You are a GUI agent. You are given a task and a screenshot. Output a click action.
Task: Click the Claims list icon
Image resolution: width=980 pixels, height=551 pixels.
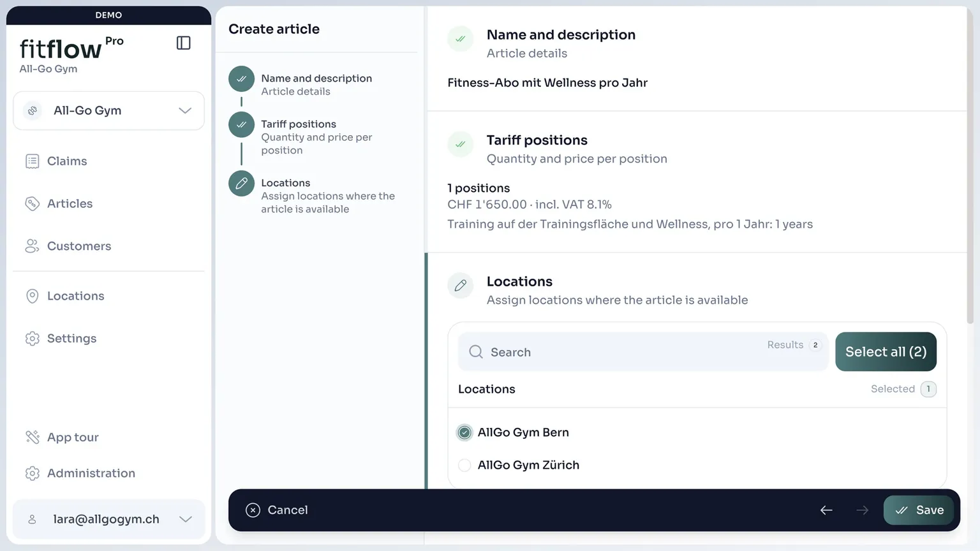coord(33,161)
